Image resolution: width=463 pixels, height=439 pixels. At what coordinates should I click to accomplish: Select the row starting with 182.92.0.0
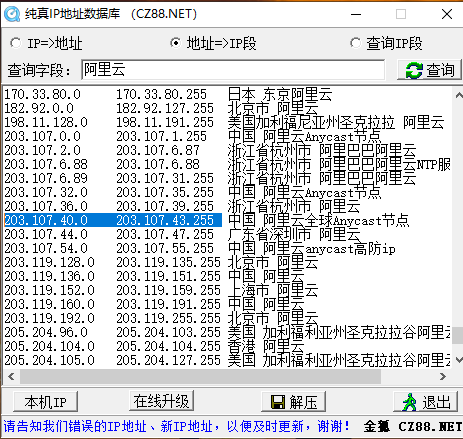227,108
